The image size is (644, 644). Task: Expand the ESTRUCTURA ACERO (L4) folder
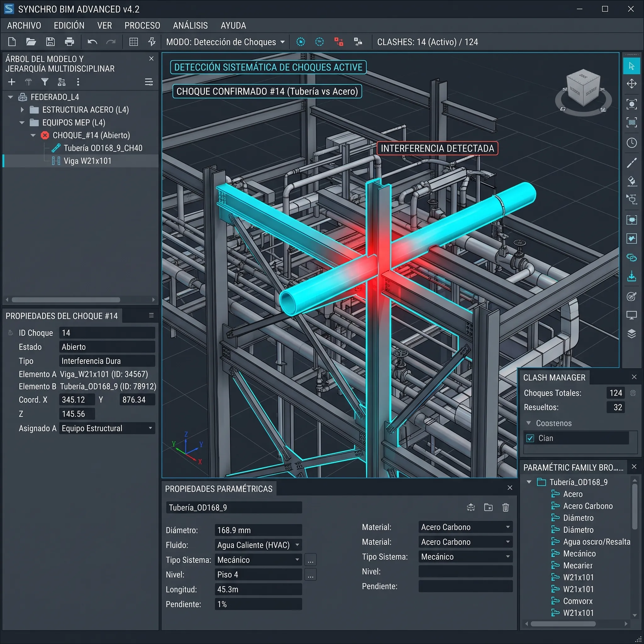[22, 110]
